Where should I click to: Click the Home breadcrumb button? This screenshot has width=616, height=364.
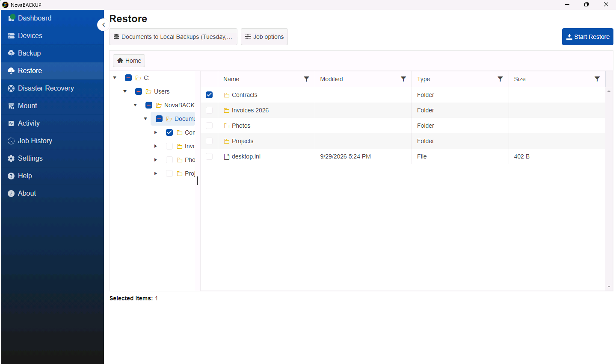[129, 61]
